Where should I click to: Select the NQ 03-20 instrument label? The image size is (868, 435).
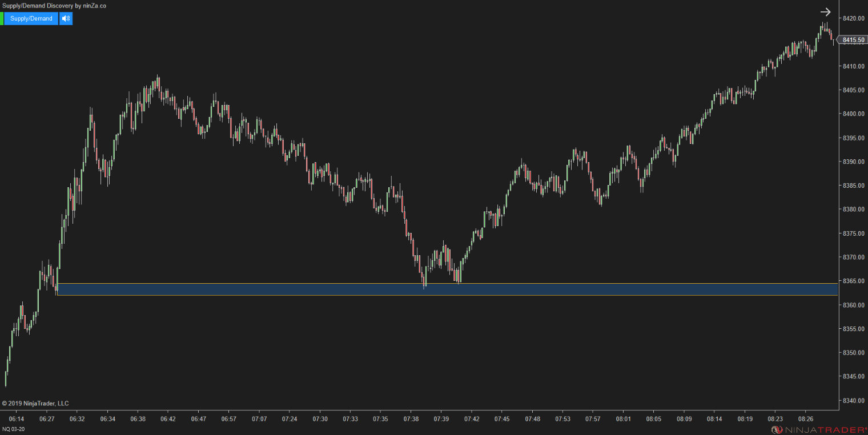(14, 429)
